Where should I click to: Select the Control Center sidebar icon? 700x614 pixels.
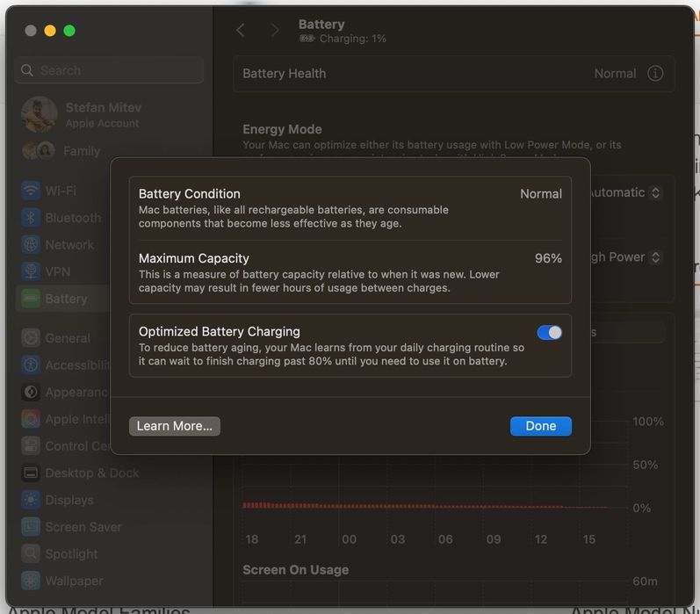pyautogui.click(x=31, y=445)
